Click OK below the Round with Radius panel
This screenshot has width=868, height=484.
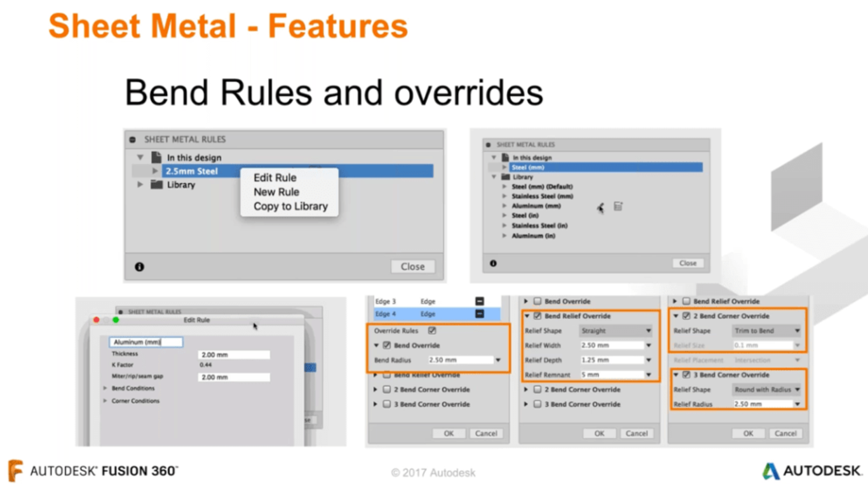point(748,433)
